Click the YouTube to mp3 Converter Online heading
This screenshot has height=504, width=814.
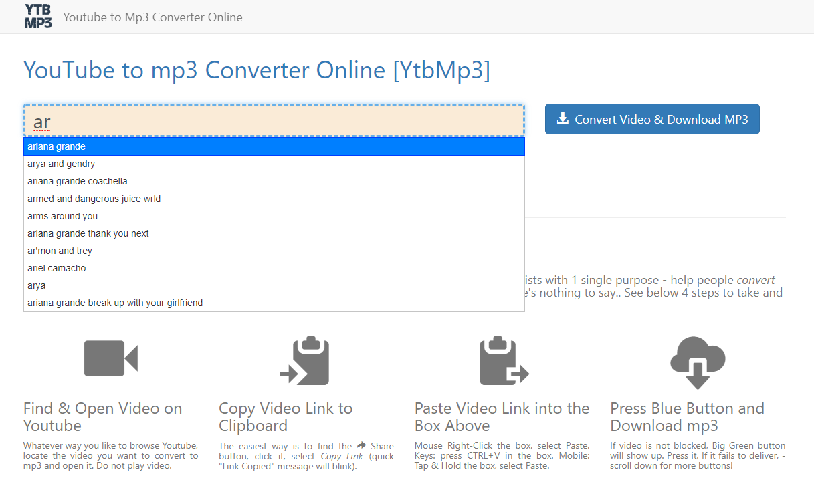click(257, 70)
